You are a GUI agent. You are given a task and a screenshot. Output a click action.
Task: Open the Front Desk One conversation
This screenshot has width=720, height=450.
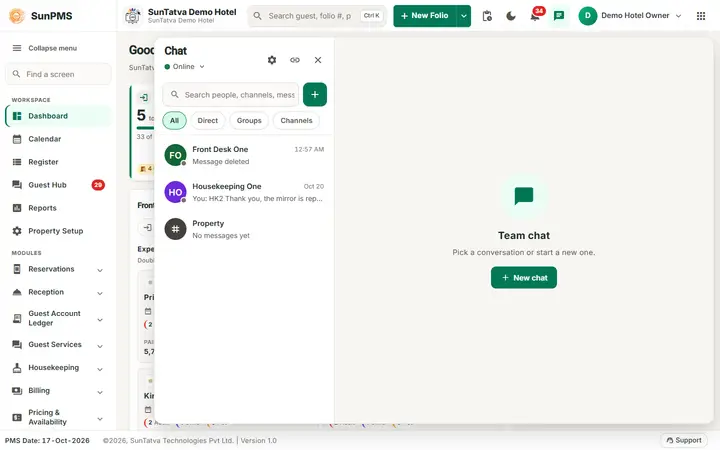point(244,155)
